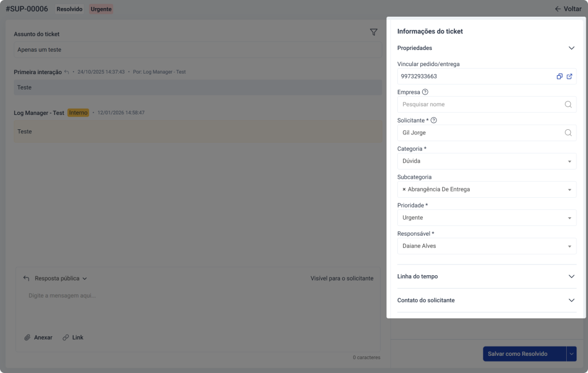This screenshot has height=373, width=588.
Task: Click the Solicitante help question mark icon
Action: (434, 120)
